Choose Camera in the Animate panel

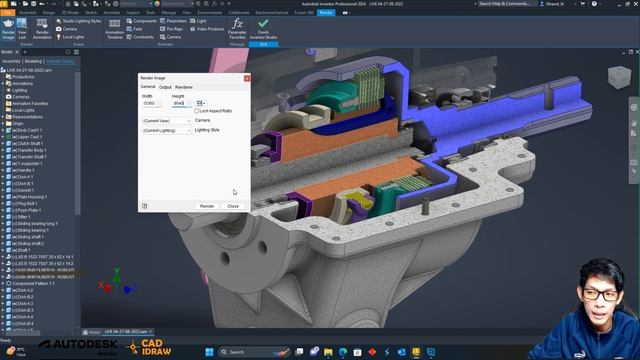tap(170, 37)
